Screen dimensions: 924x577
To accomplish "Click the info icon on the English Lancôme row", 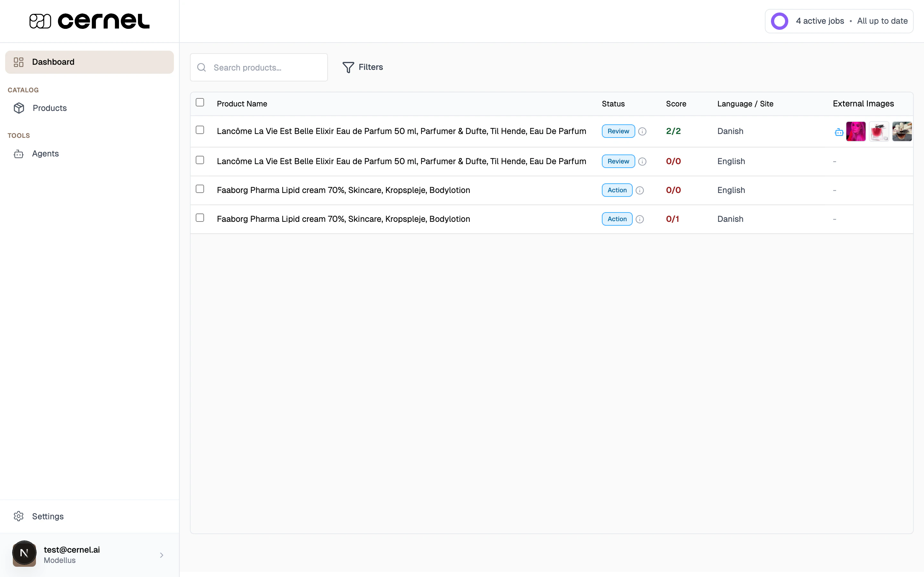I will point(642,161).
